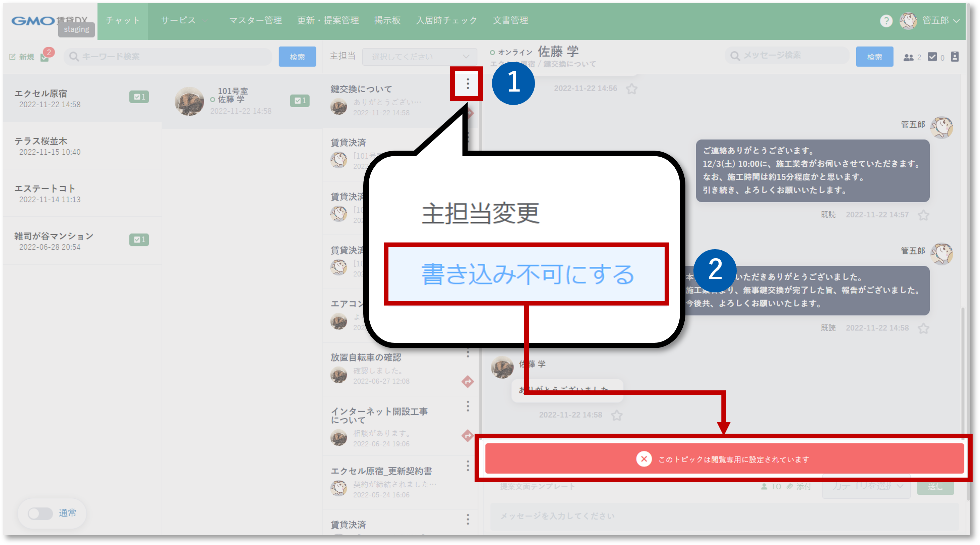Image resolution: width=980 pixels, height=545 pixels.
Task: Star the 2022-11-22 14:57 message
Action: click(x=923, y=215)
